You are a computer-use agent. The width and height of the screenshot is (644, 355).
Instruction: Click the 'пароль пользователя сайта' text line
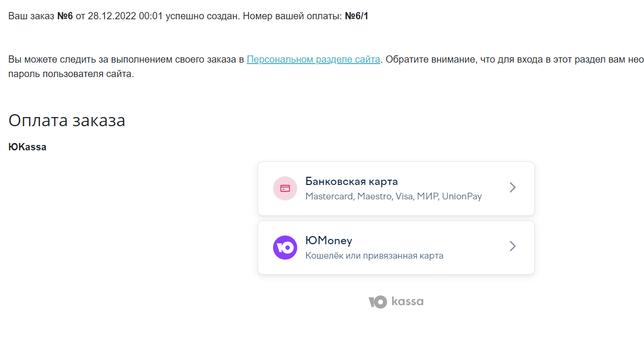click(x=71, y=75)
